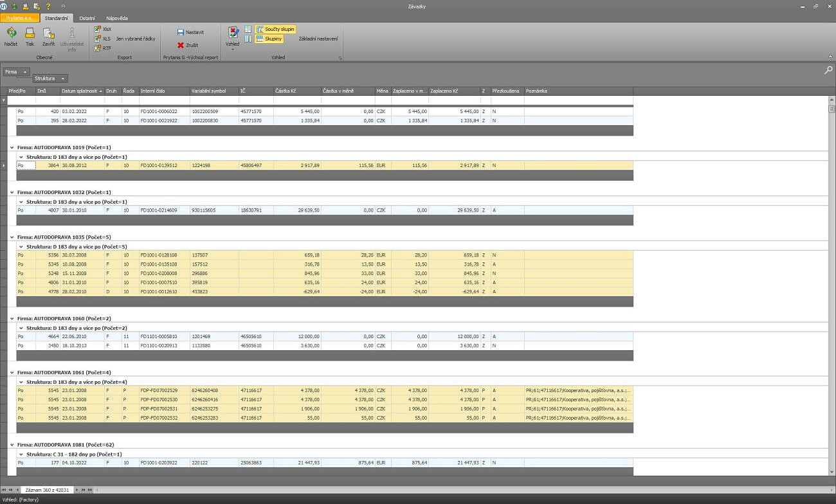Click the Variabilní symbol column header
The image size is (836, 504).
point(214,91)
